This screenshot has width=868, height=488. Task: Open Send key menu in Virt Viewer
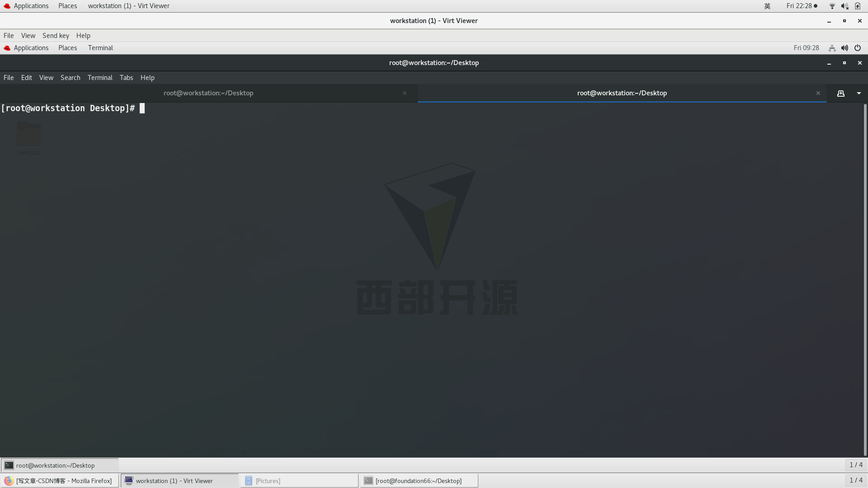click(x=56, y=36)
